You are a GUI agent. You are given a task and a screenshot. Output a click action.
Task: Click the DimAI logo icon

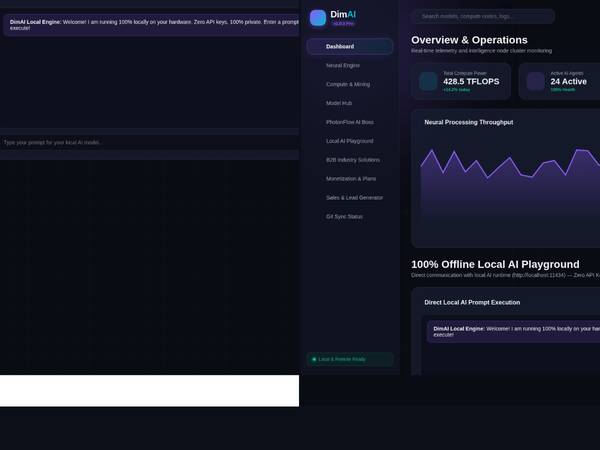click(318, 18)
